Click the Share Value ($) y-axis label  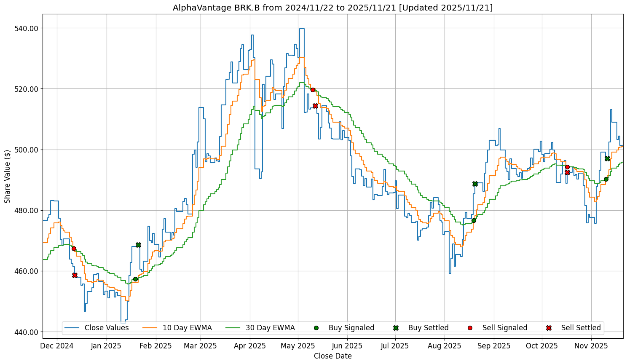[7, 176]
